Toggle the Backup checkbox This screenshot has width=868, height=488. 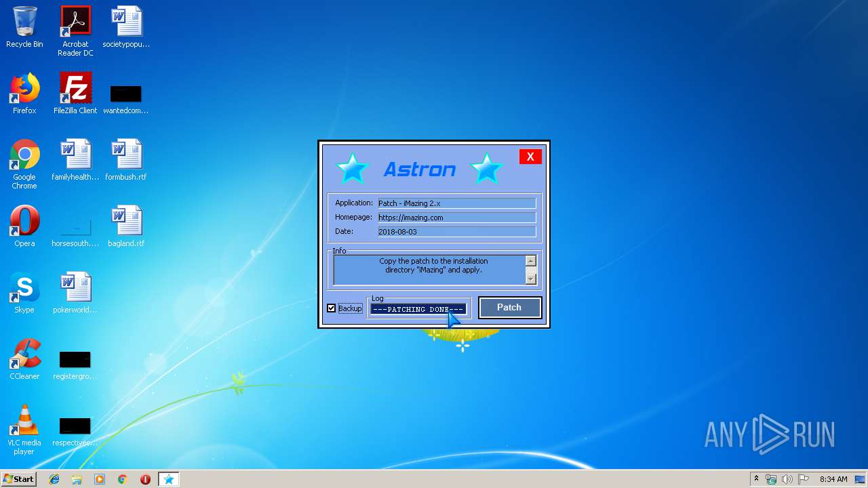point(332,308)
